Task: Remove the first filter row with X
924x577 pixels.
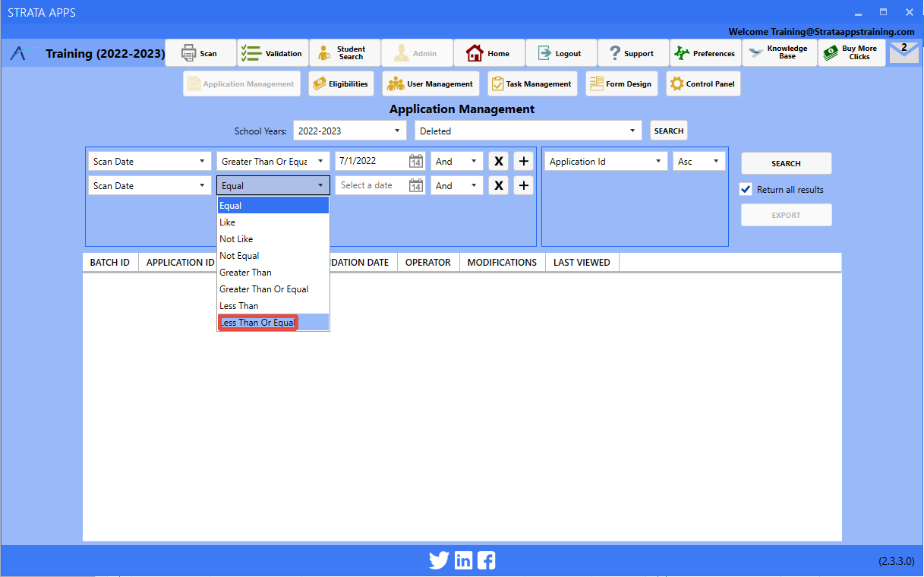Action: (x=498, y=161)
